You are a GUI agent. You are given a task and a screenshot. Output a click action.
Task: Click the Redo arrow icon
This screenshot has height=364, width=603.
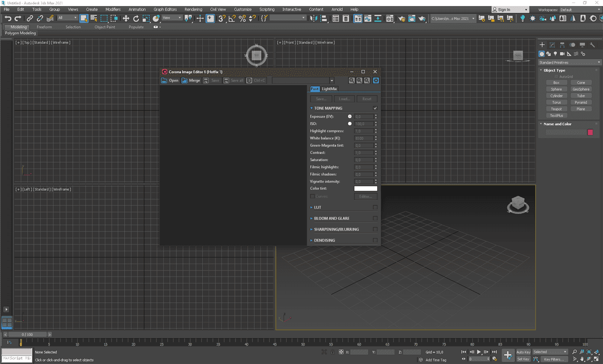pos(18,18)
